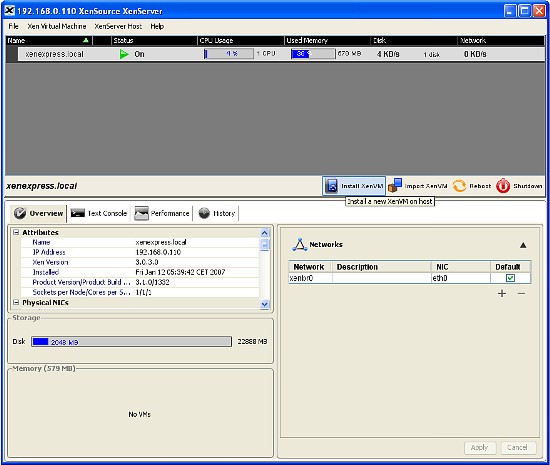The height and width of the screenshot is (465, 550).
Task: Collapse the Physical NICs section
Action: (16, 302)
